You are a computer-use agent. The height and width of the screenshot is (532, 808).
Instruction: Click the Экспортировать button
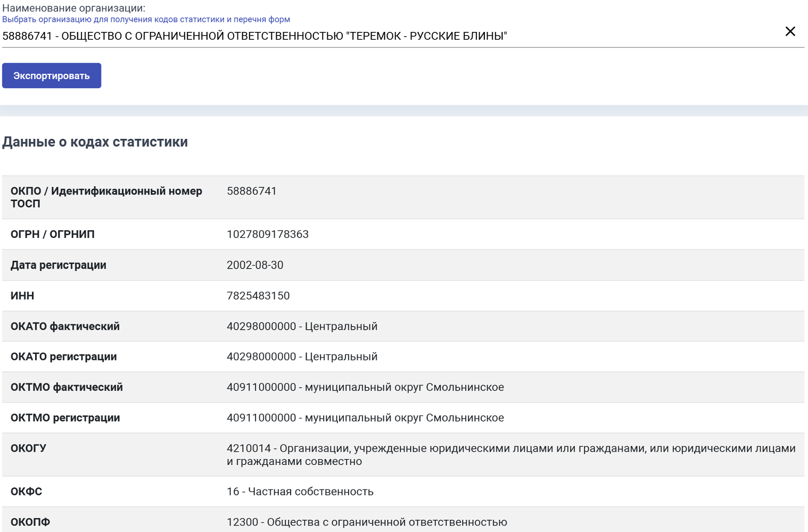click(52, 76)
